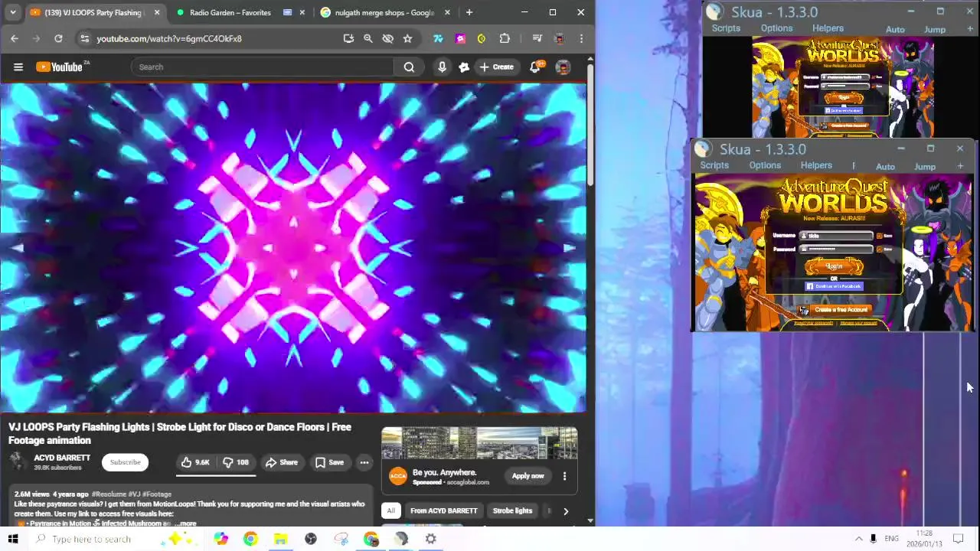Click the plus button in back Skua menu bar
The image size is (980, 551).
pos(970,28)
